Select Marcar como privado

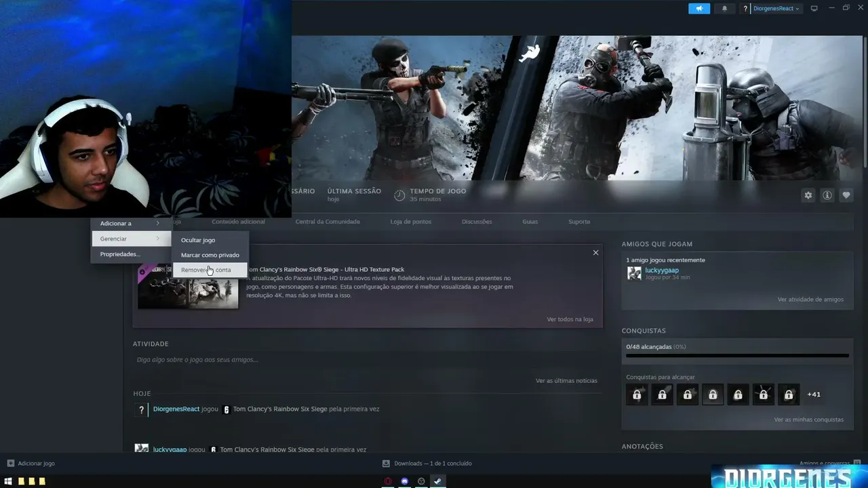[x=210, y=255]
